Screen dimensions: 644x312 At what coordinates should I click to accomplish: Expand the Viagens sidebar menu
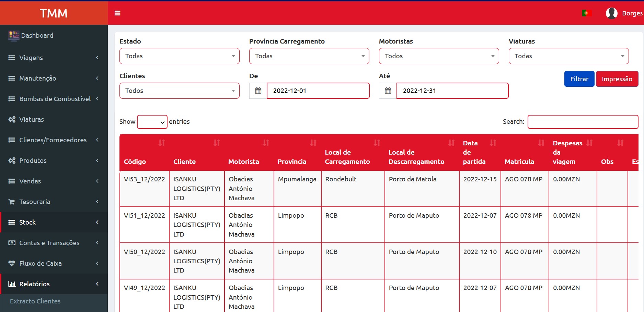point(54,58)
